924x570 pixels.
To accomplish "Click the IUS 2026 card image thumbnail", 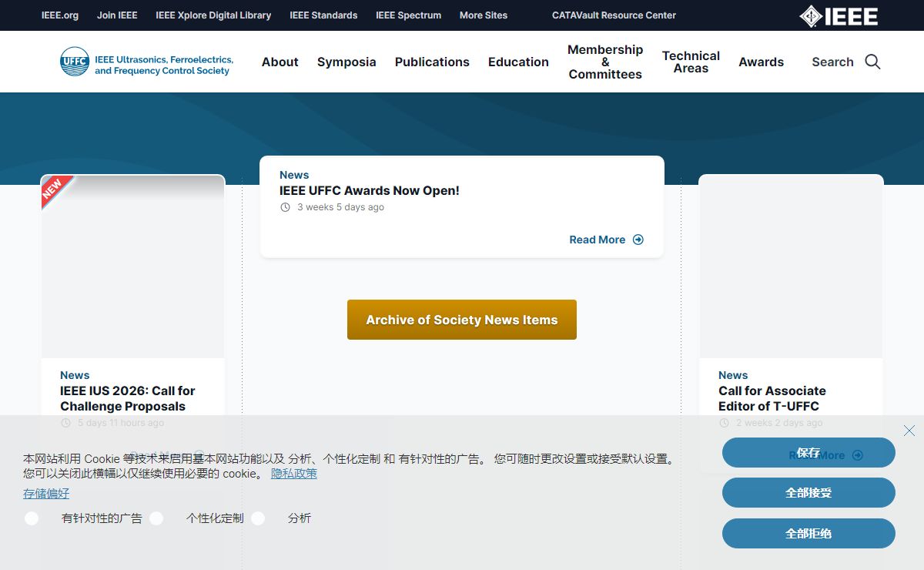I will coord(132,267).
